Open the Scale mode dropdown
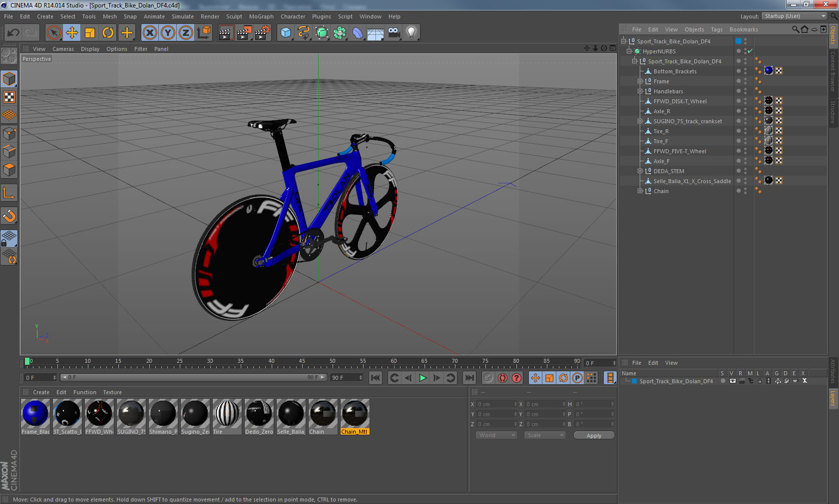This screenshot has width=839, height=504. tap(545, 435)
